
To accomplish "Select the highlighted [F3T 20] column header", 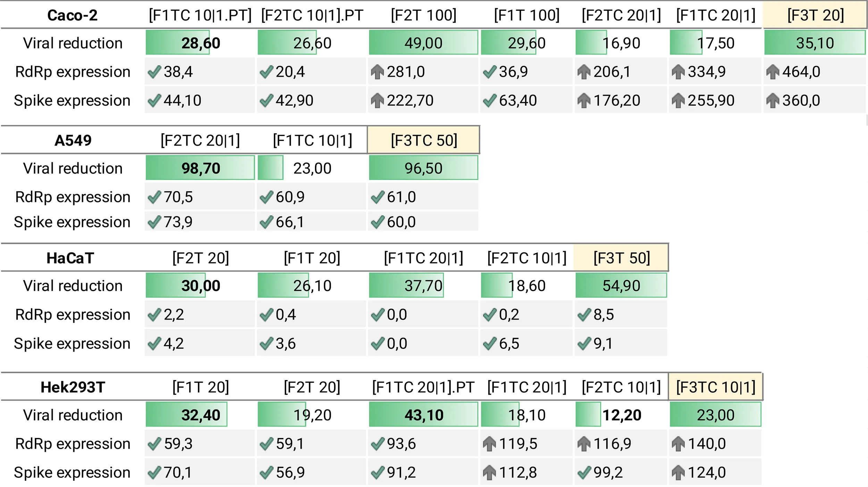I will (815, 15).
